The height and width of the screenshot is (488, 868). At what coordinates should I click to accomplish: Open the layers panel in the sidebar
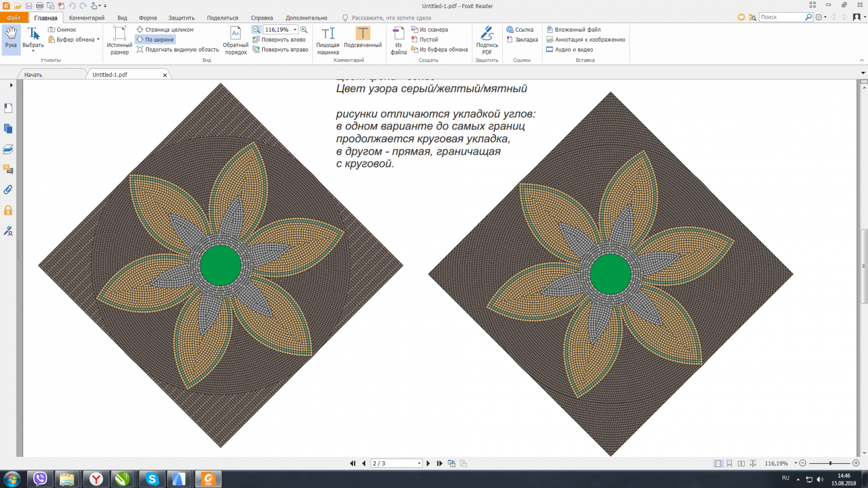pyautogui.click(x=8, y=149)
